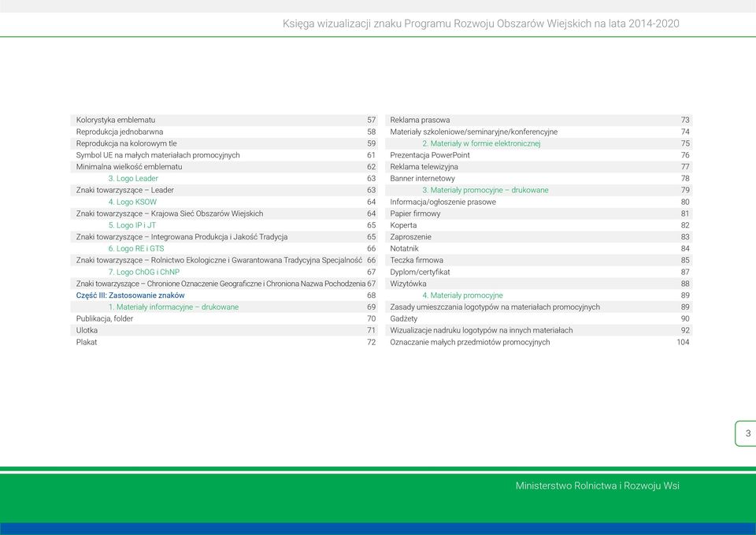756x535 pixels.
Task: Select heading 'Część III: Zastosowanie znaków'
Action: point(130,295)
